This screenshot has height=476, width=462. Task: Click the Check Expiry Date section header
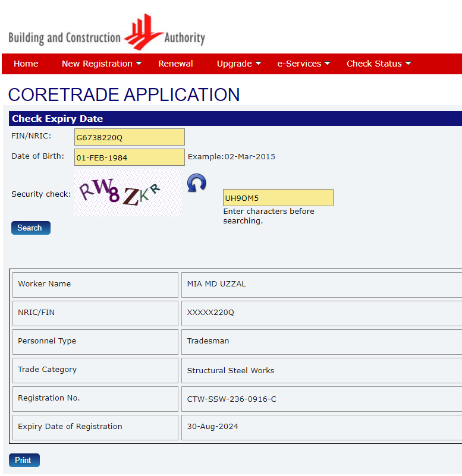[58, 119]
